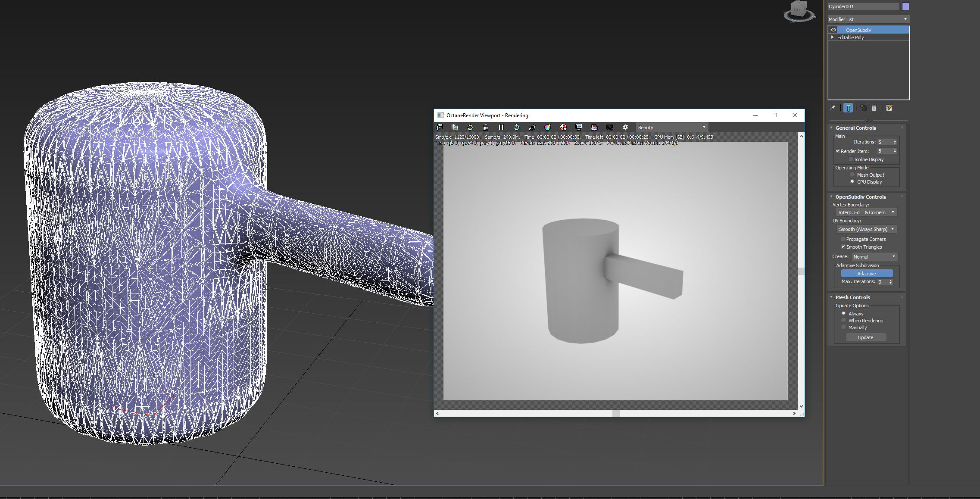Open the Crease Normal dropdown
980x499 pixels.
pyautogui.click(x=874, y=257)
